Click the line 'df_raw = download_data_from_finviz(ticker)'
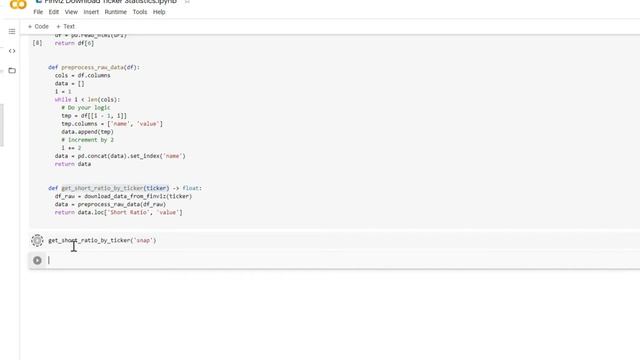Viewport: 640px width, 360px height. (x=123, y=196)
